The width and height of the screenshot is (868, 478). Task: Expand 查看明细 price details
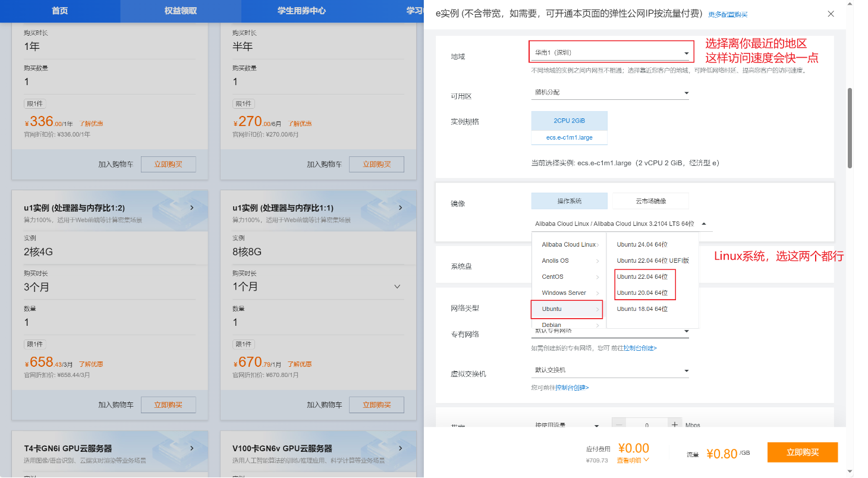pos(633,460)
